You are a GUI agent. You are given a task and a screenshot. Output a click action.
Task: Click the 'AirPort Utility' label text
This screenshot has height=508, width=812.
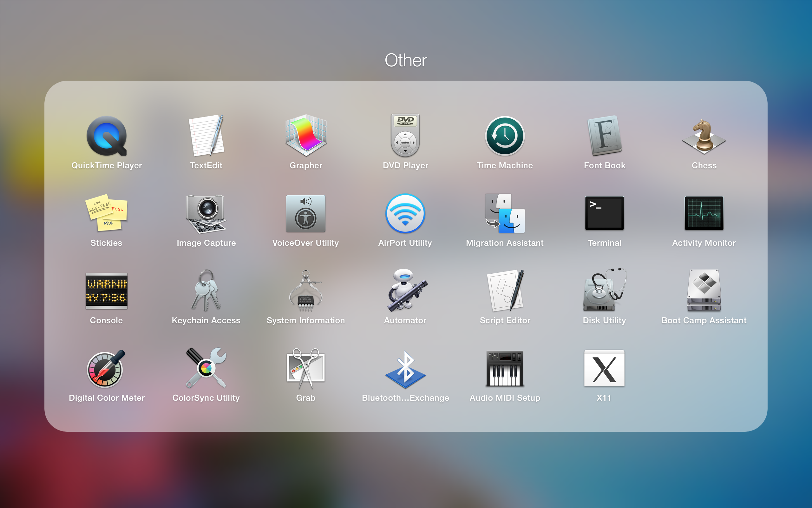[405, 243]
